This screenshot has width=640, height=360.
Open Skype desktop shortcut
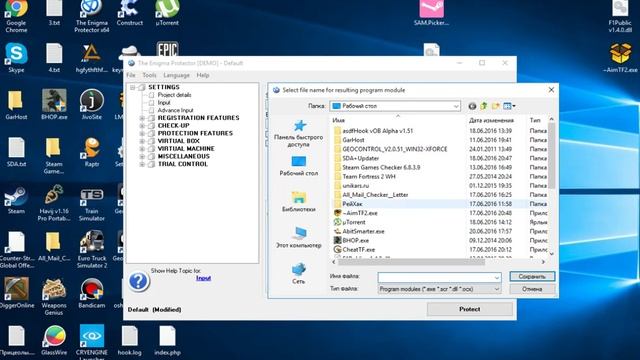[x=16, y=58]
